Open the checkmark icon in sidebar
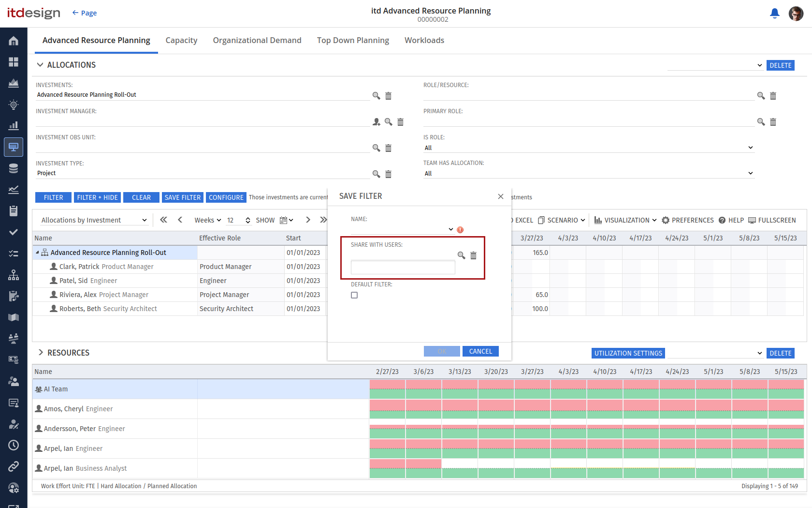This screenshot has width=812, height=508. (x=14, y=232)
